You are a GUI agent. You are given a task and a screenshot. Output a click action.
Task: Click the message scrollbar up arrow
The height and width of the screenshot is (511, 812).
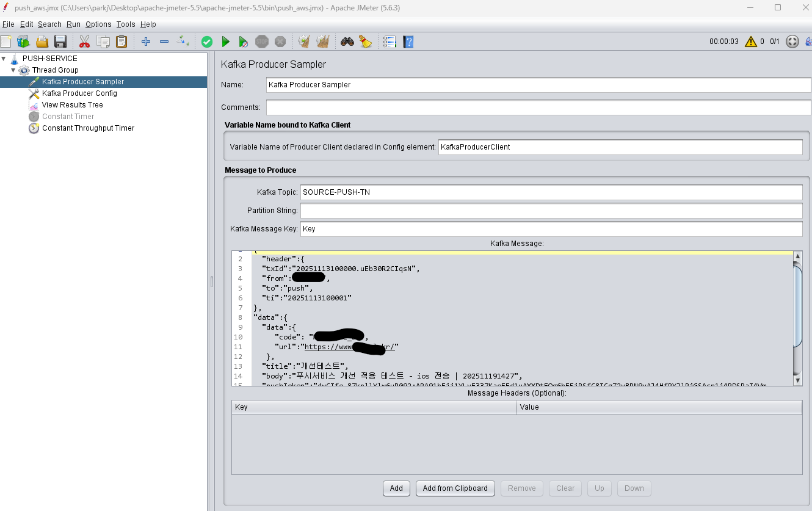[x=797, y=256]
